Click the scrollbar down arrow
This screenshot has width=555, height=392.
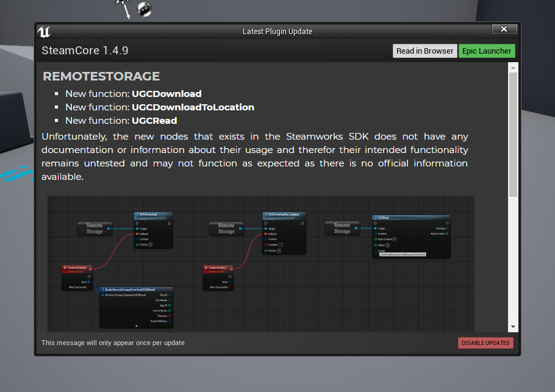click(x=513, y=327)
